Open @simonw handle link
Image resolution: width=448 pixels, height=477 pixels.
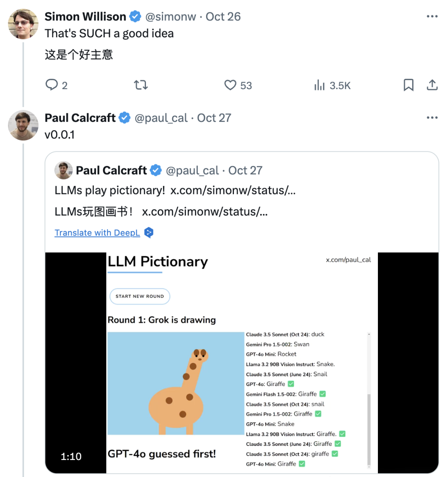coord(170,17)
